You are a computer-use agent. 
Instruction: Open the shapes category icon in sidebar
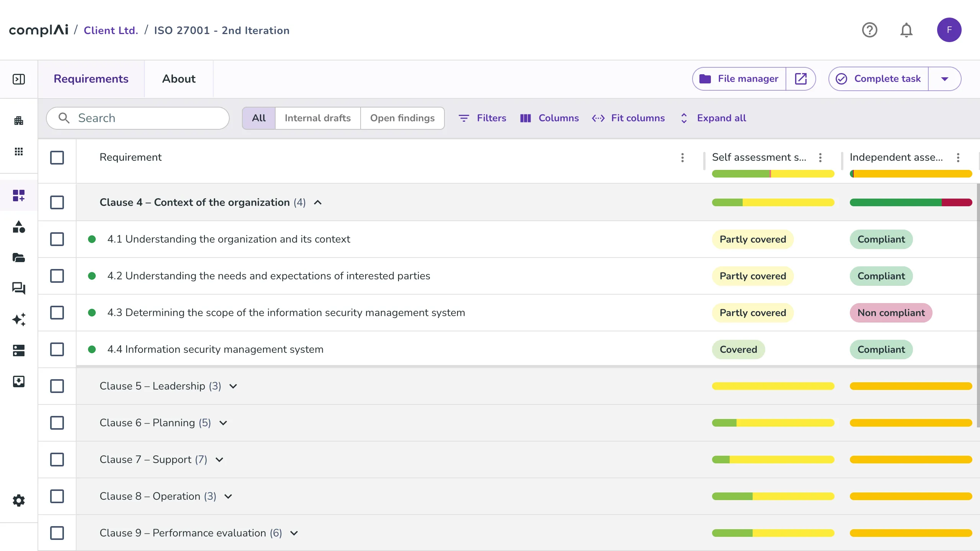click(19, 227)
